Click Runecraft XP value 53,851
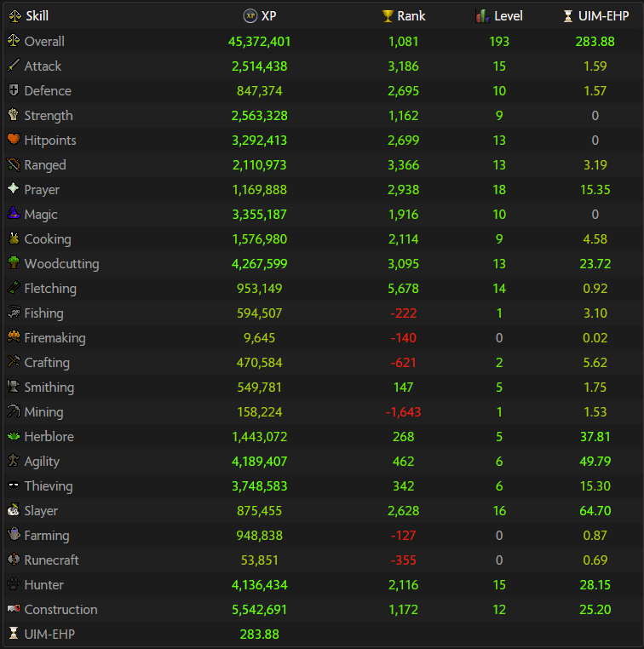644x649 pixels. tap(260, 560)
